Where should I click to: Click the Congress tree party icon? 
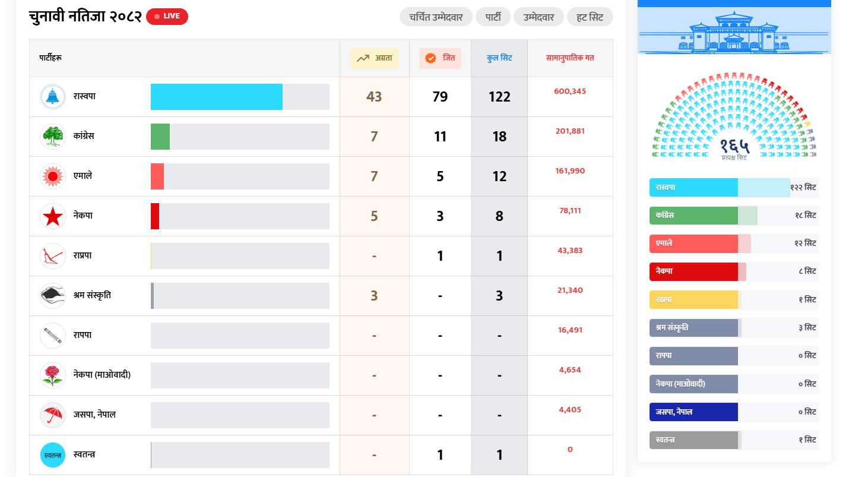tap(52, 137)
